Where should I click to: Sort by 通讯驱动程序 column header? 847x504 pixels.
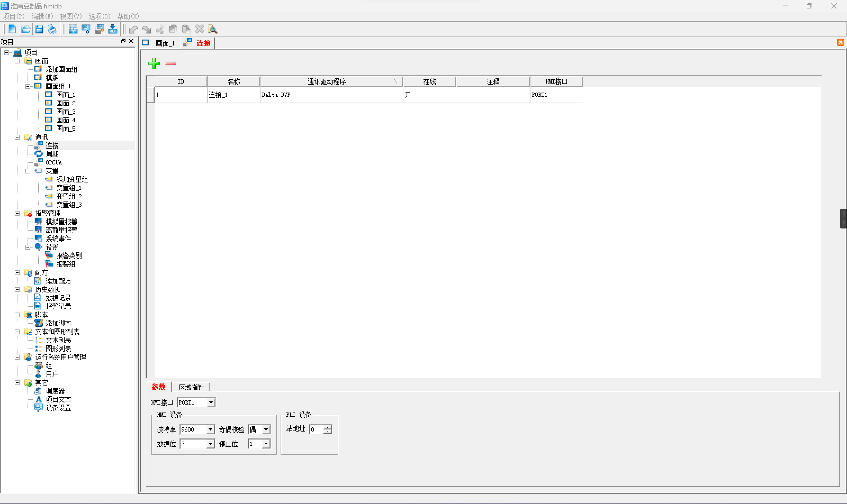(x=331, y=81)
